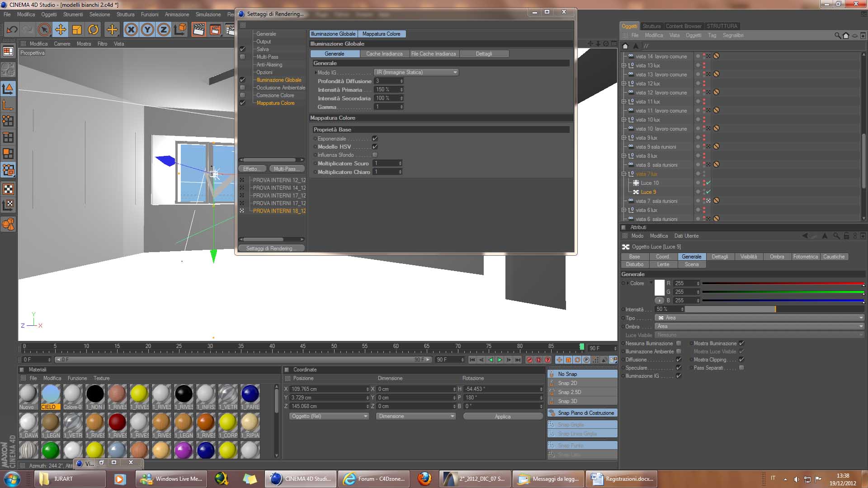Click the red Record keyframe button
Image resolution: width=868 pixels, height=488 pixels.
click(x=529, y=360)
